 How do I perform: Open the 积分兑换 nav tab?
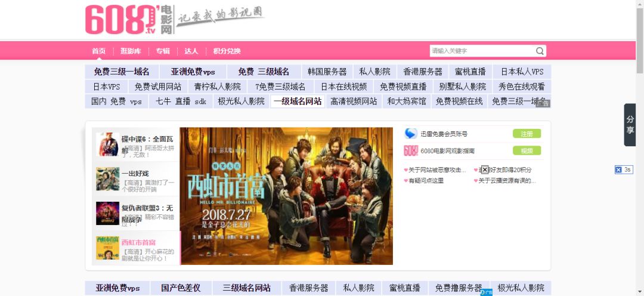pos(227,51)
